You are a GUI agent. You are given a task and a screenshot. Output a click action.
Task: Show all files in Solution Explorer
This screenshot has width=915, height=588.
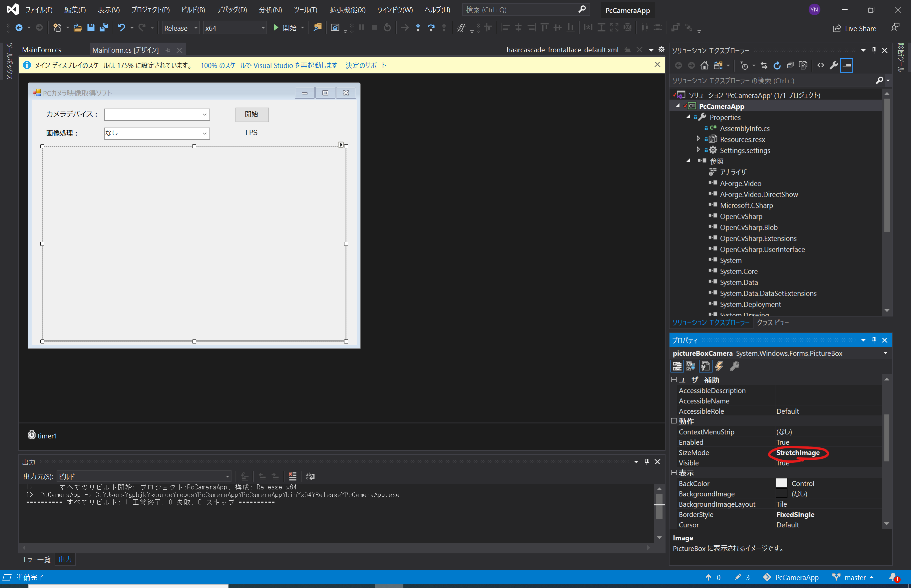tap(803, 66)
